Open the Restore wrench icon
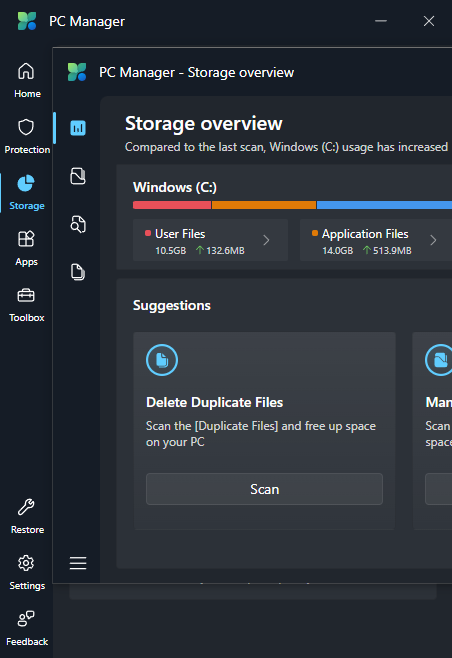Image resolution: width=452 pixels, height=658 pixels. pyautogui.click(x=26, y=507)
